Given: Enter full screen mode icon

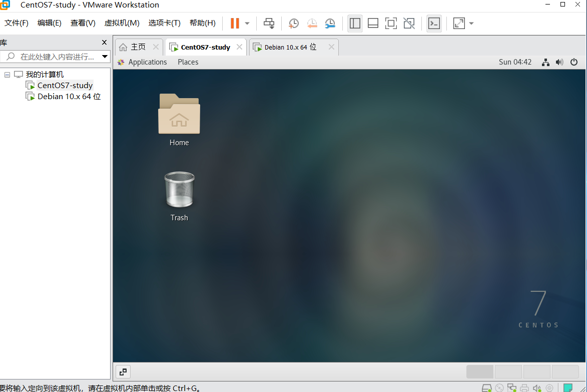Looking at the screenshot, I should click(391, 24).
